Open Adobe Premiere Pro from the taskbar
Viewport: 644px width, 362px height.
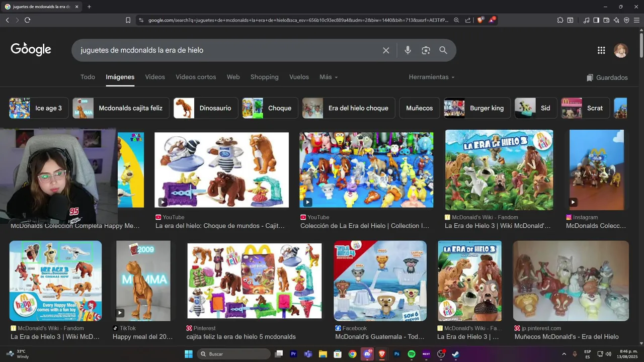coord(293,354)
